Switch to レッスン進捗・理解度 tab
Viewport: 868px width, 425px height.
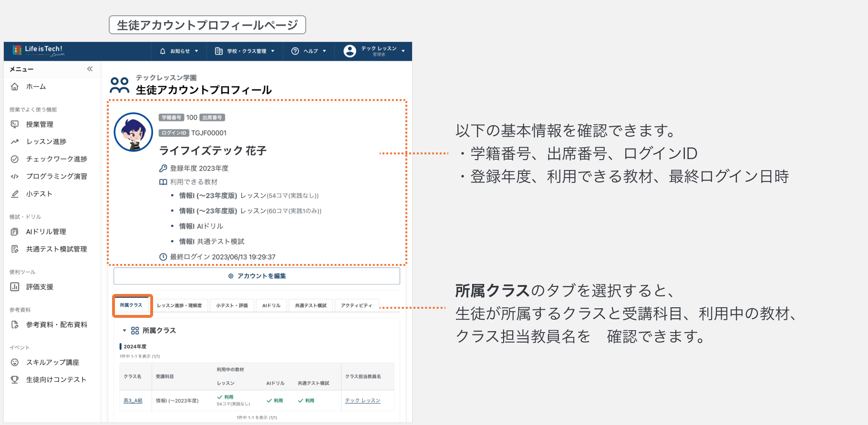[179, 305]
